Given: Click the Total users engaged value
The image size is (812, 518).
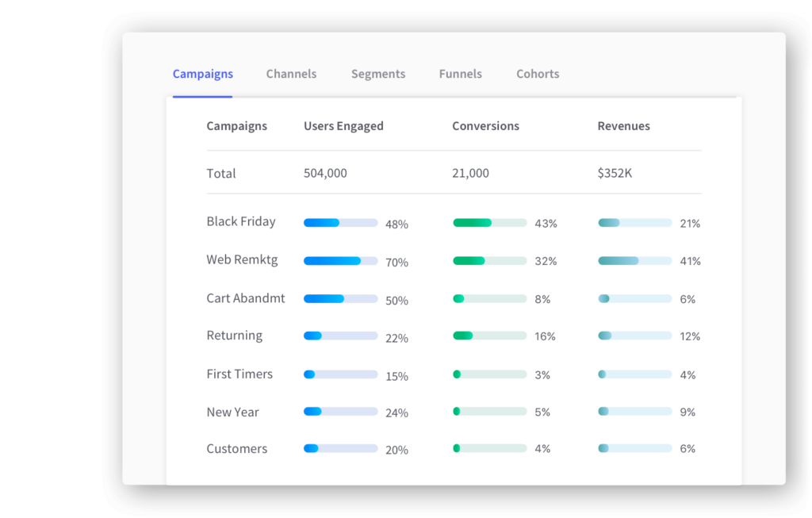Looking at the screenshot, I should (x=325, y=173).
